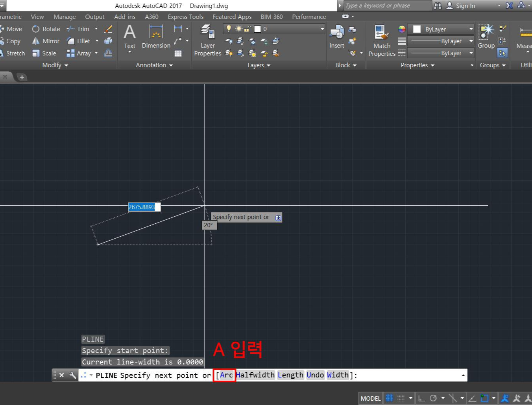Screen dimensions: 532x405
Task: Click Match Properties
Action: click(382, 40)
